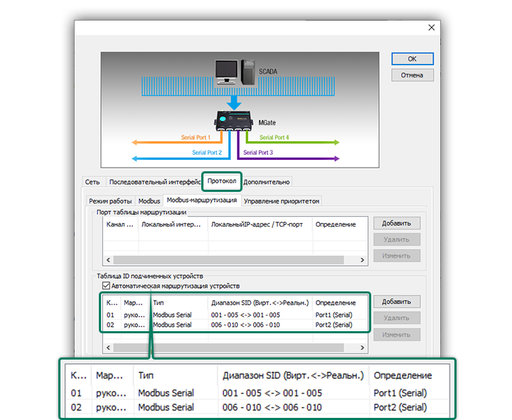Screen dimensions: 512x420
Task: Click 'ЛокальныйIP-адрес / TCP-порт' column header
Action: tap(258, 225)
